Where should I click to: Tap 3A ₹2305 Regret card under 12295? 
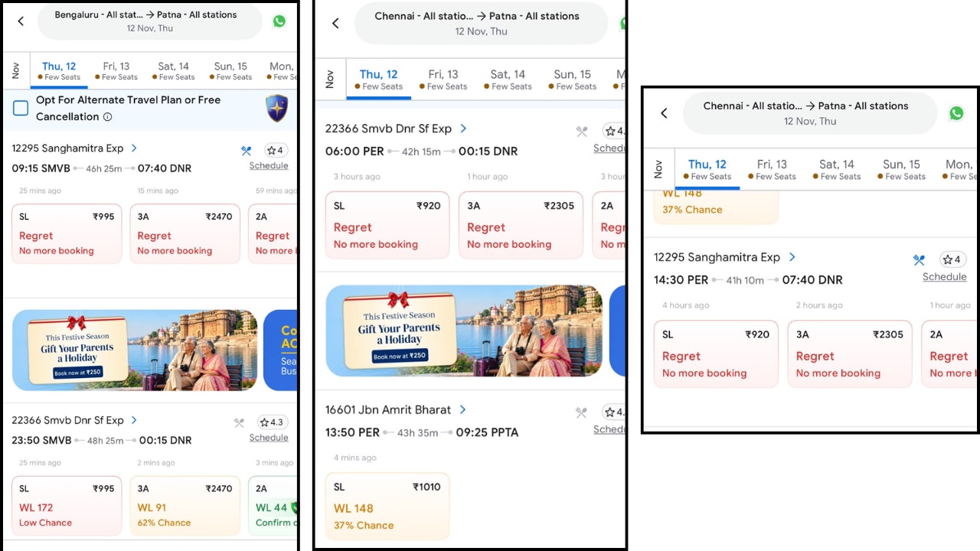(x=850, y=354)
